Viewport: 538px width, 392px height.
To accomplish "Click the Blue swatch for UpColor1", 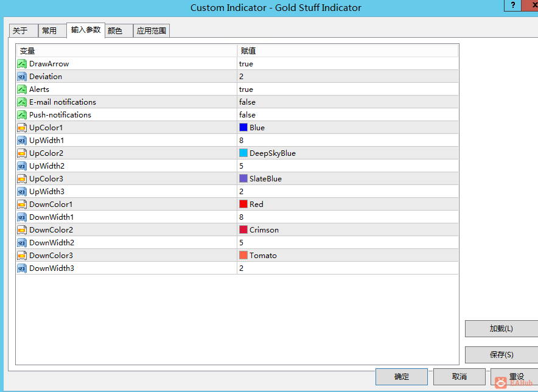I will click(243, 127).
